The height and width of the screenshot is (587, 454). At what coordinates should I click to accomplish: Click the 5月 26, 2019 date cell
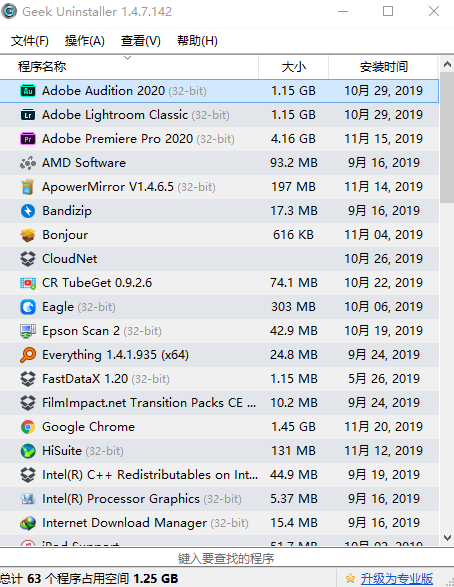(384, 378)
